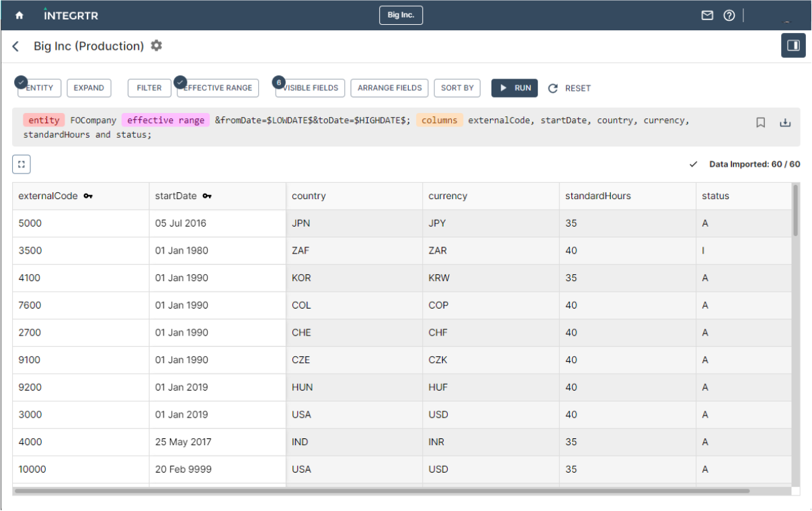Viewport: 812px width, 511px height.
Task: Click the currency column header
Action: pos(491,196)
